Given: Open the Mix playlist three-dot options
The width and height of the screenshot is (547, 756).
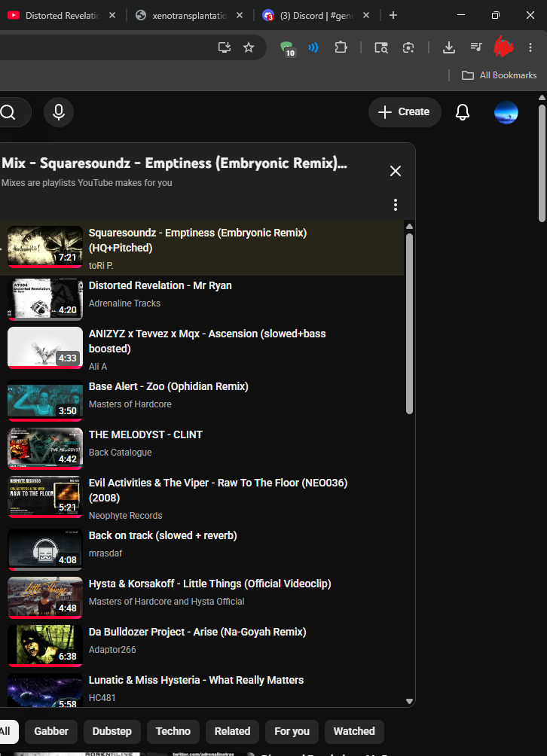Looking at the screenshot, I should coord(396,205).
